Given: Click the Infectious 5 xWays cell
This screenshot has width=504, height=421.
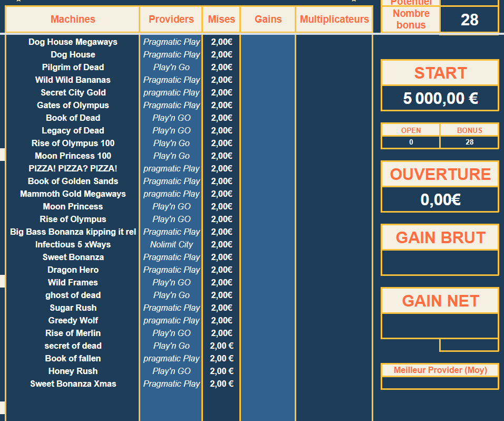Looking at the screenshot, I should pos(73,244).
